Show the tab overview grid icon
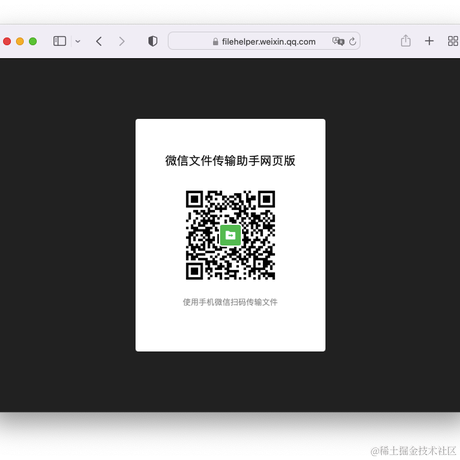 tap(453, 41)
